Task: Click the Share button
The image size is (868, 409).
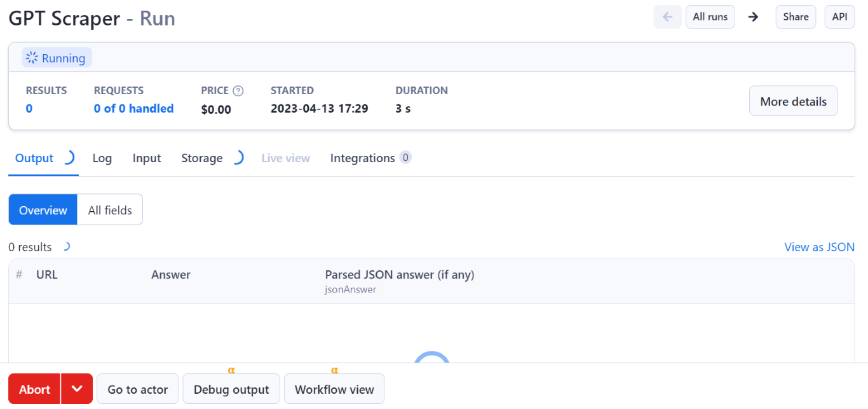Action: coord(796,17)
